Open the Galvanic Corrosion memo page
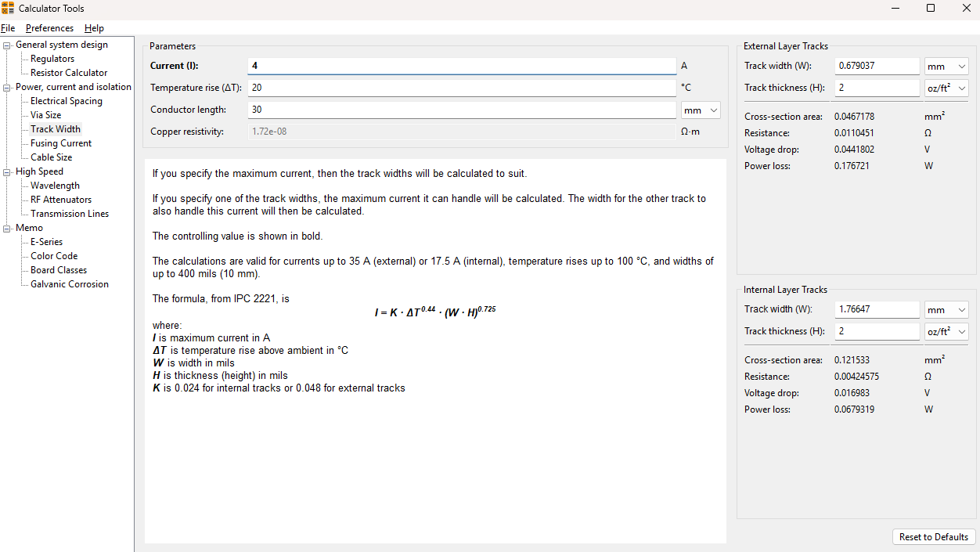The image size is (980, 552). point(70,284)
